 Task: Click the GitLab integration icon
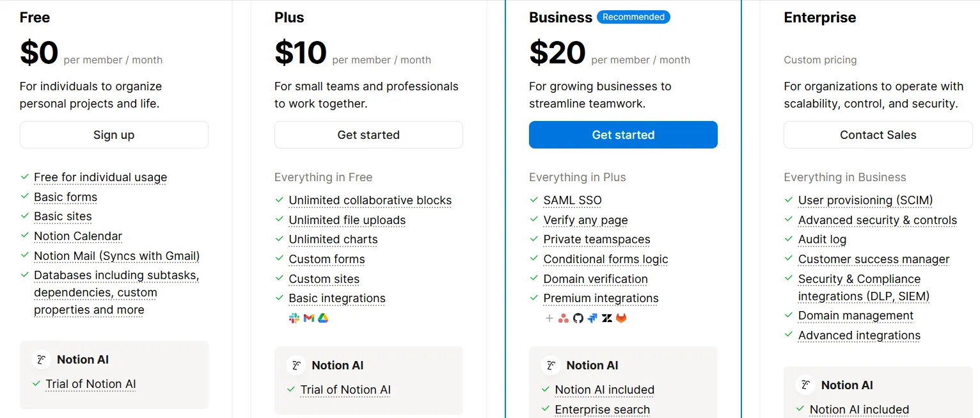621,318
